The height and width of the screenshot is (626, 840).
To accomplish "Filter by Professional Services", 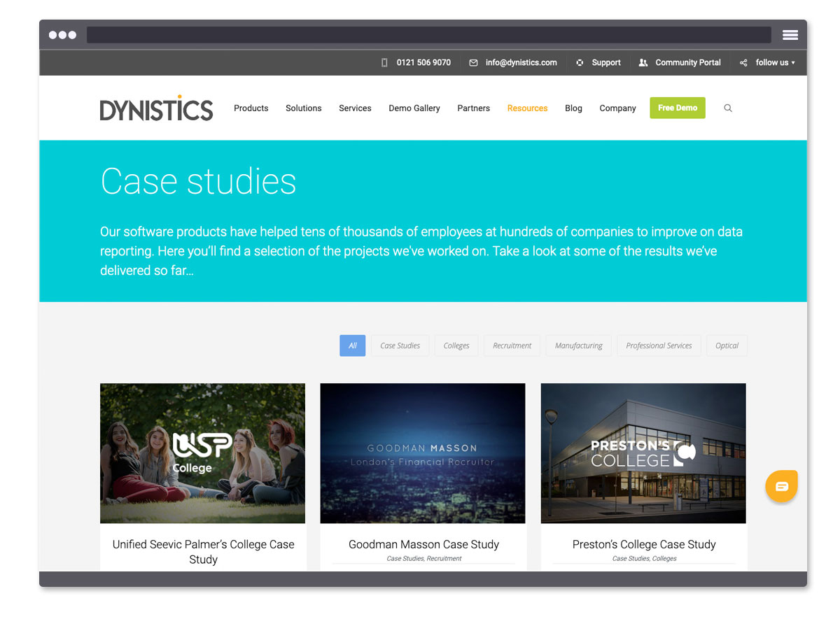I will 659,346.
